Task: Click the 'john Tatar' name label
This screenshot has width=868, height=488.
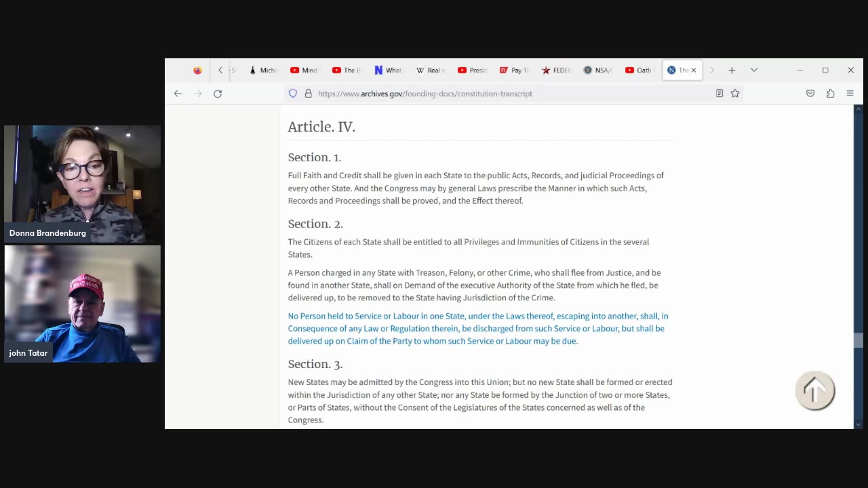Action: 28,353
